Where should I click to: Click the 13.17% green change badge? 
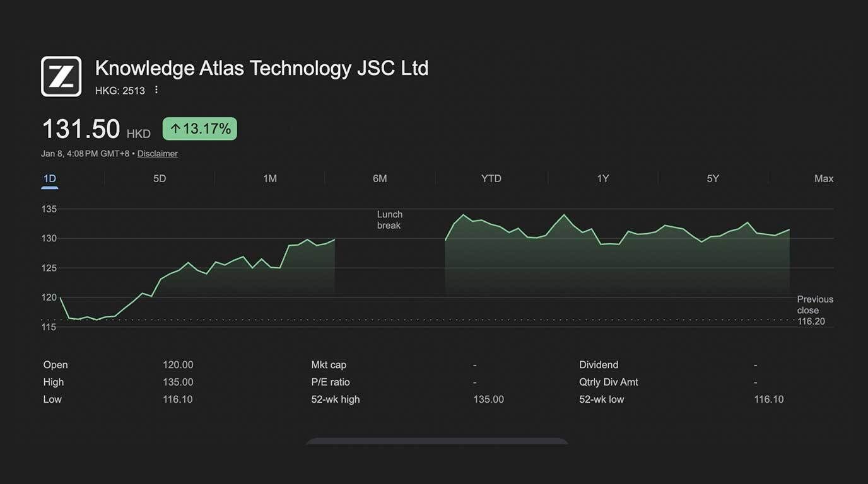[200, 129]
